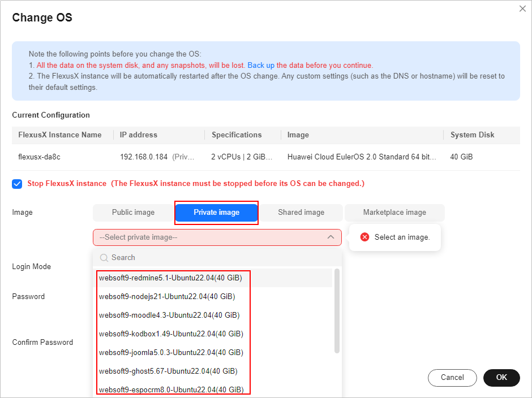532x398 pixels.
Task: Close the Change OS dialog
Action: [522, 8]
